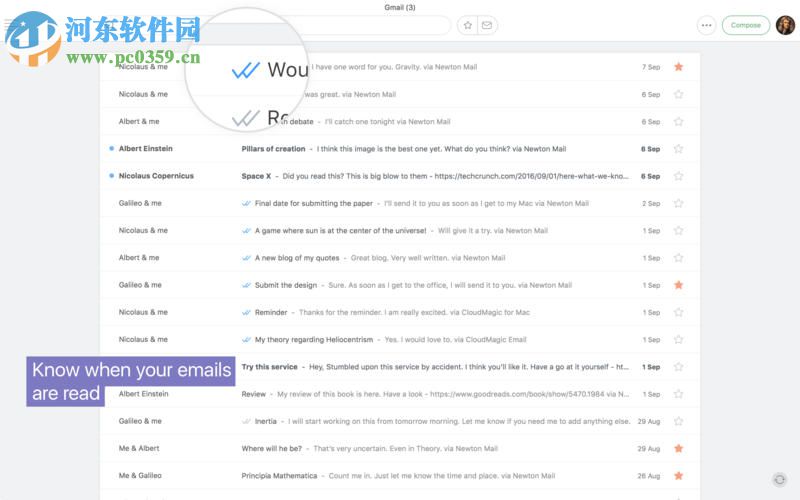
Task: Click read receipt checkmark on sun game email
Action: pos(246,231)
